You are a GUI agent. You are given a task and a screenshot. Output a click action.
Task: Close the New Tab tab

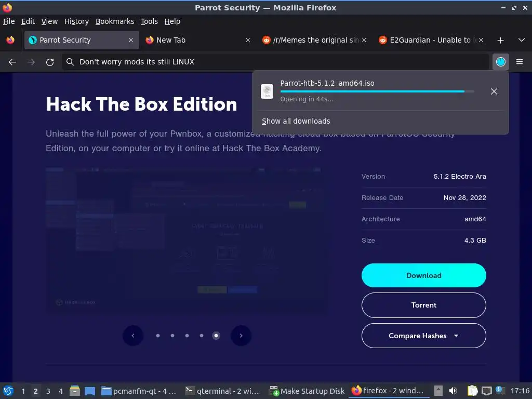[x=248, y=40]
